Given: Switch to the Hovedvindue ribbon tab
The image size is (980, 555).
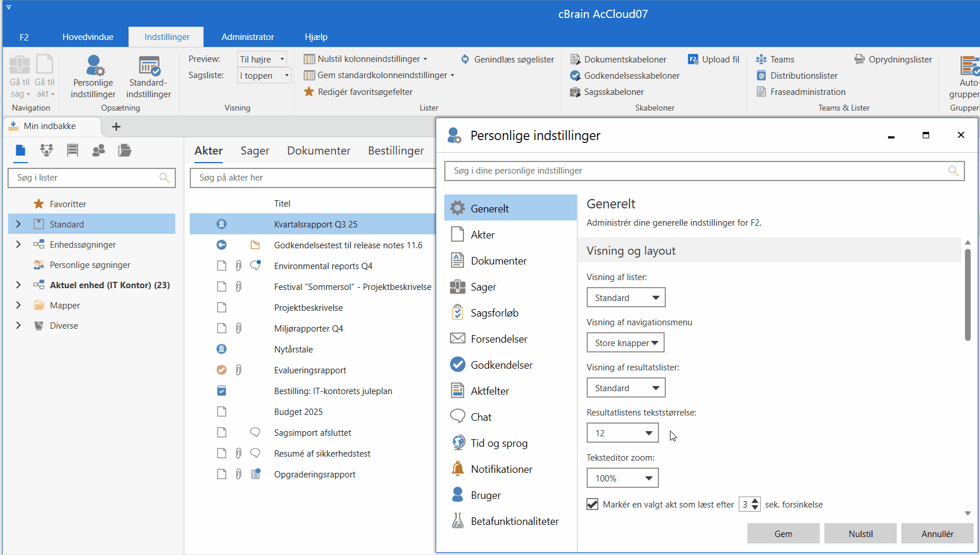Looking at the screenshot, I should 88,37.
